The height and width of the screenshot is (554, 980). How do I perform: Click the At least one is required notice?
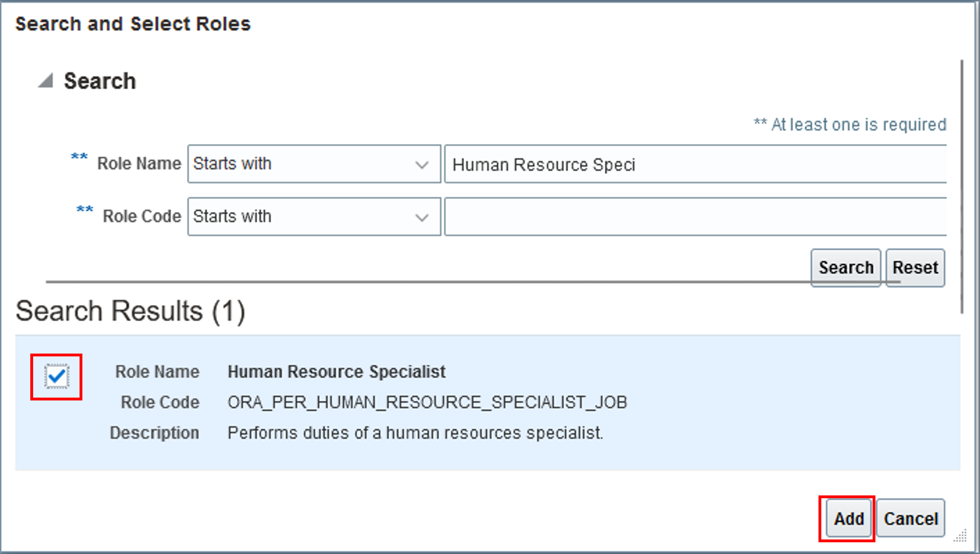click(849, 124)
